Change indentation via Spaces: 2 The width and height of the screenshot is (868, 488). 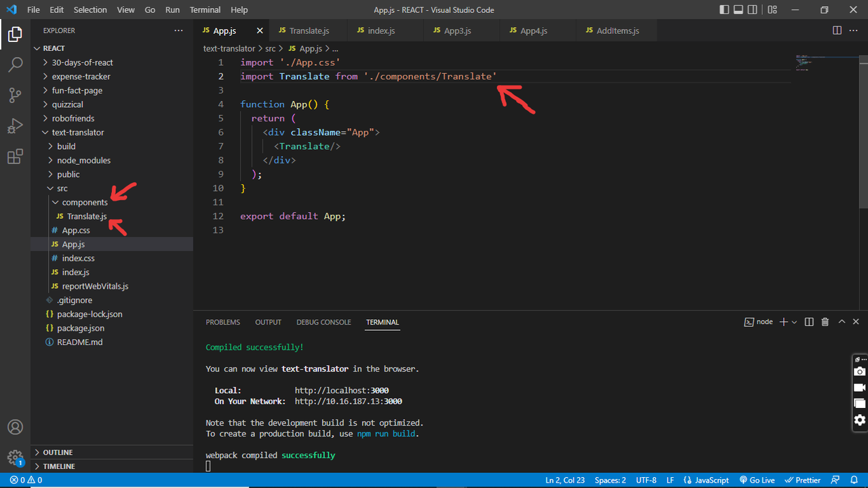click(x=610, y=480)
